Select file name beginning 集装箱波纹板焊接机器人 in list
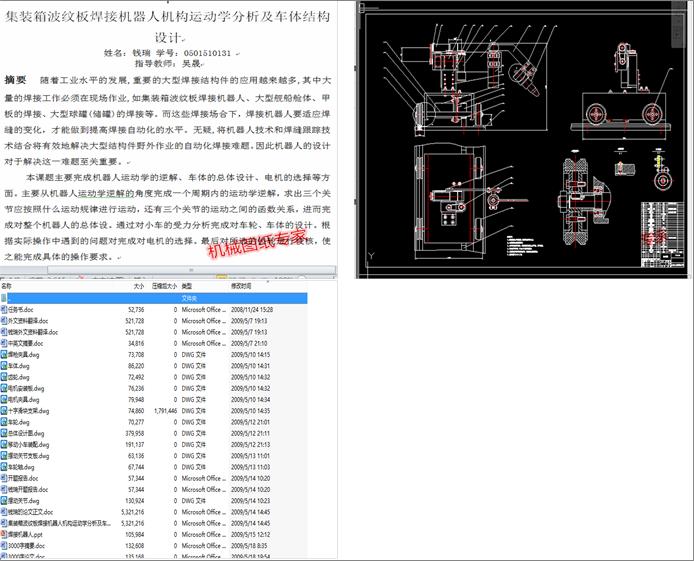 tap(59, 523)
